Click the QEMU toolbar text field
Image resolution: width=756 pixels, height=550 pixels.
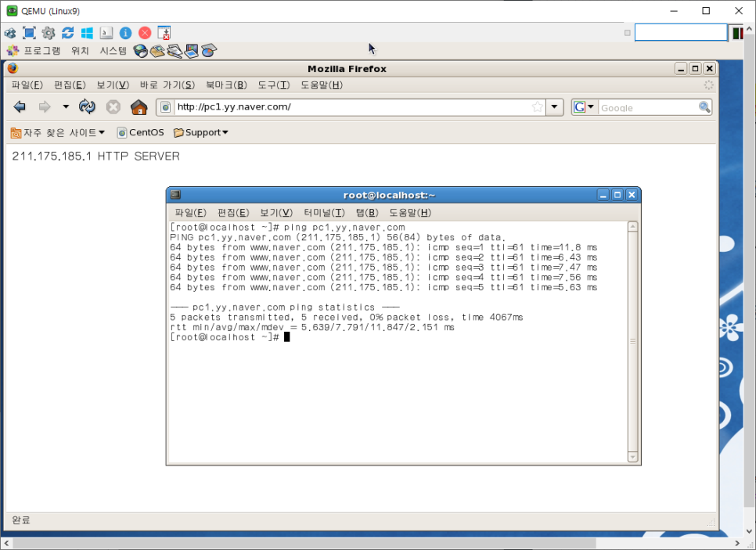680,33
